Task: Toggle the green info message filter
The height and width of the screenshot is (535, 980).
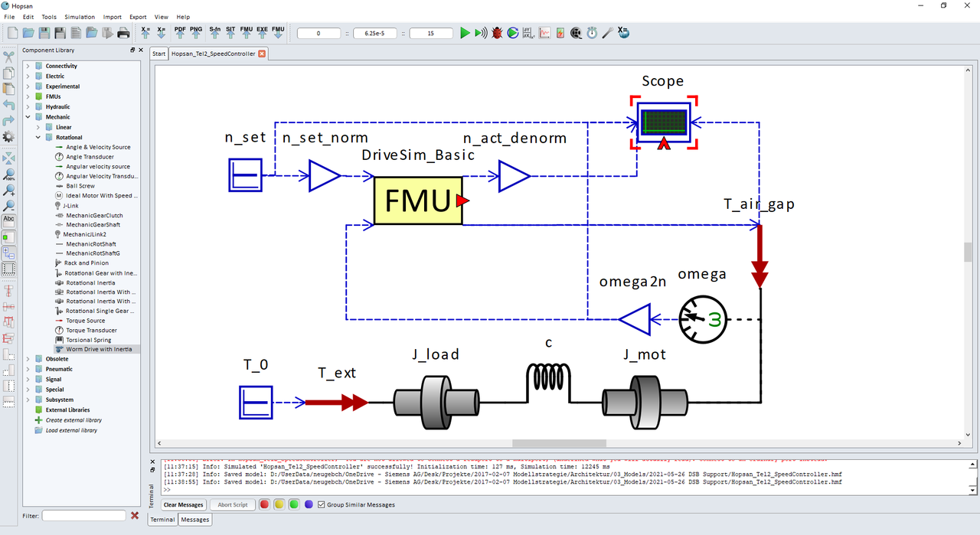Action: coord(293,504)
